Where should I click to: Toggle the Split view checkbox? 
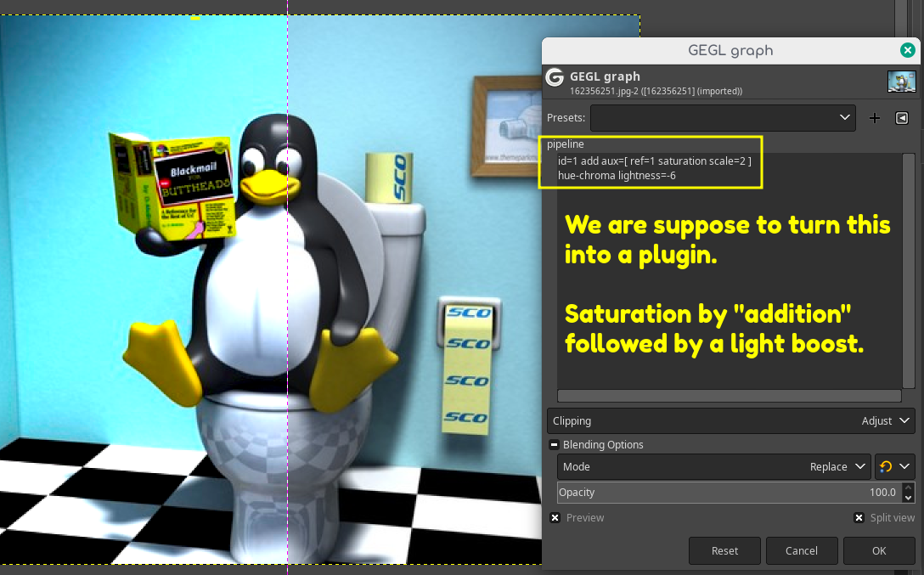pyautogui.click(x=859, y=518)
